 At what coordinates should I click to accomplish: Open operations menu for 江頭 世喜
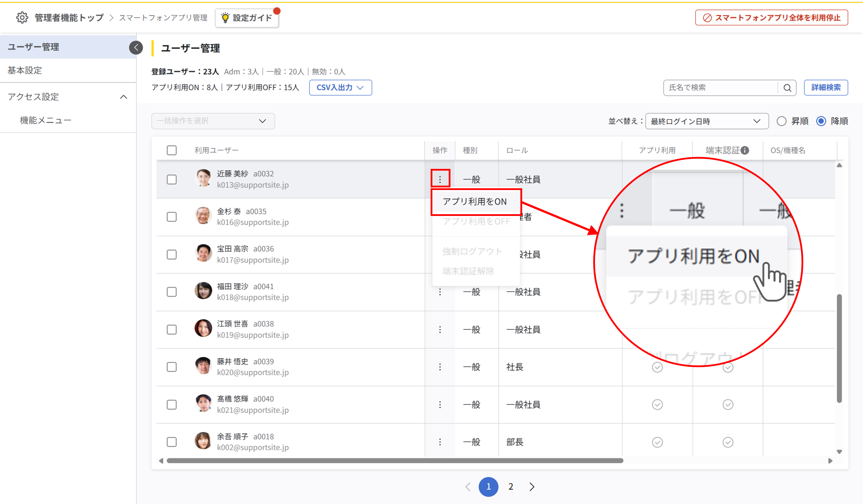click(440, 330)
